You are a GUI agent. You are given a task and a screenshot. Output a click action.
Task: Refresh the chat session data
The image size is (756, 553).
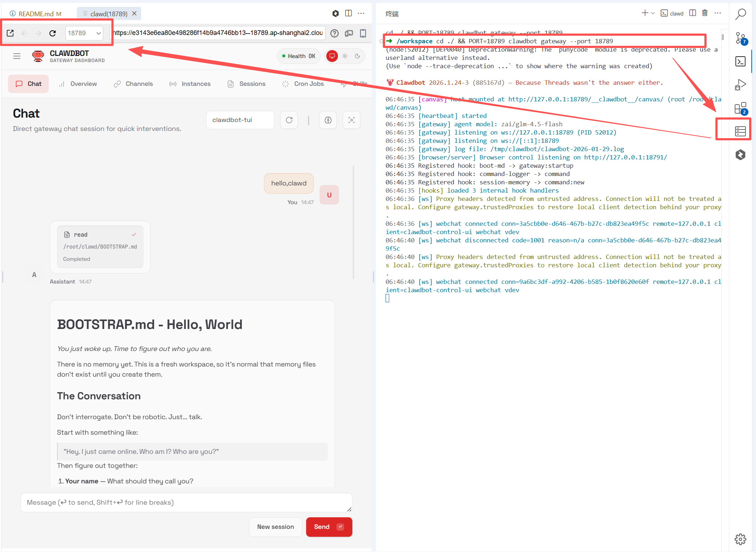tap(289, 120)
